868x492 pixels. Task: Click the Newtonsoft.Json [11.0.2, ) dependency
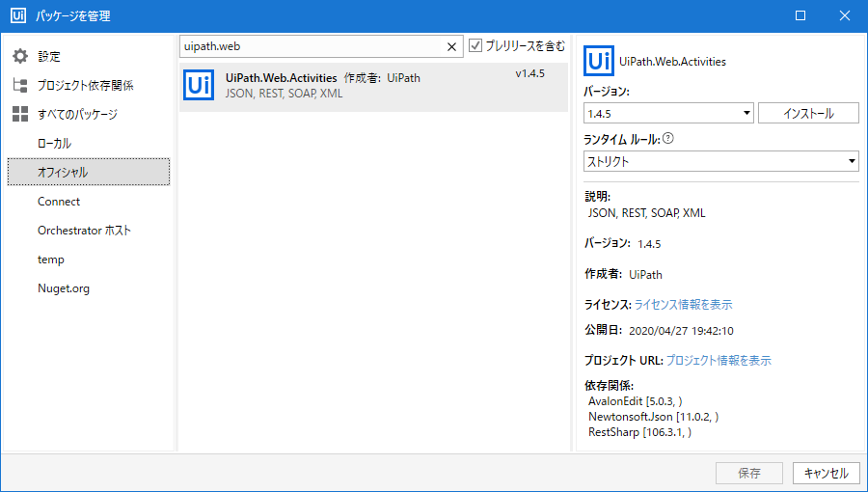click(x=653, y=417)
